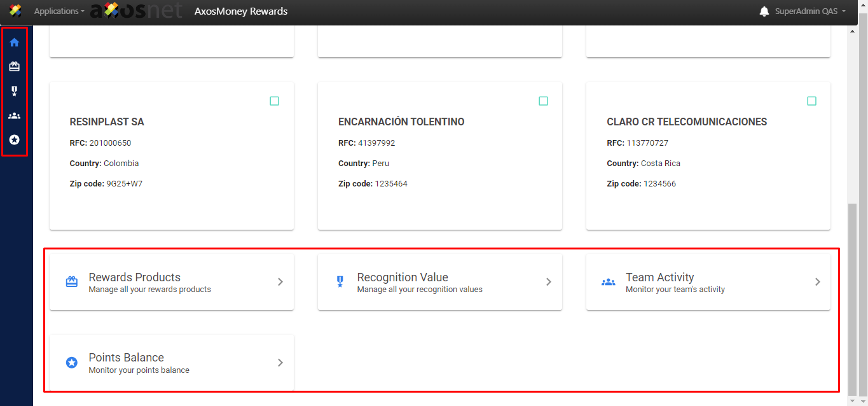Image resolution: width=868 pixels, height=406 pixels.
Task: Select the Recognition medal icon in the sidebar
Action: (14, 91)
